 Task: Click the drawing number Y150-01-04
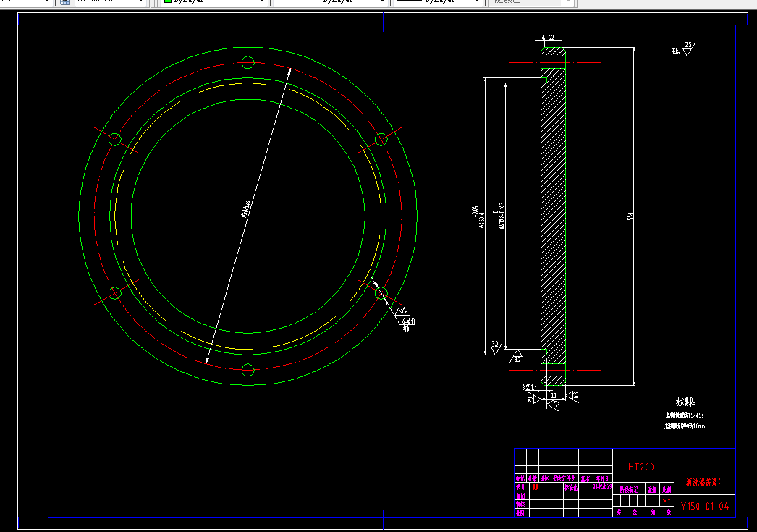705,507
